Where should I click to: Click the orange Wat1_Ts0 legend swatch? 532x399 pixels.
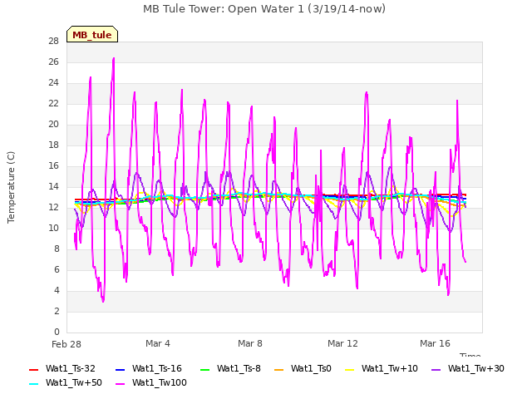click(279, 369)
